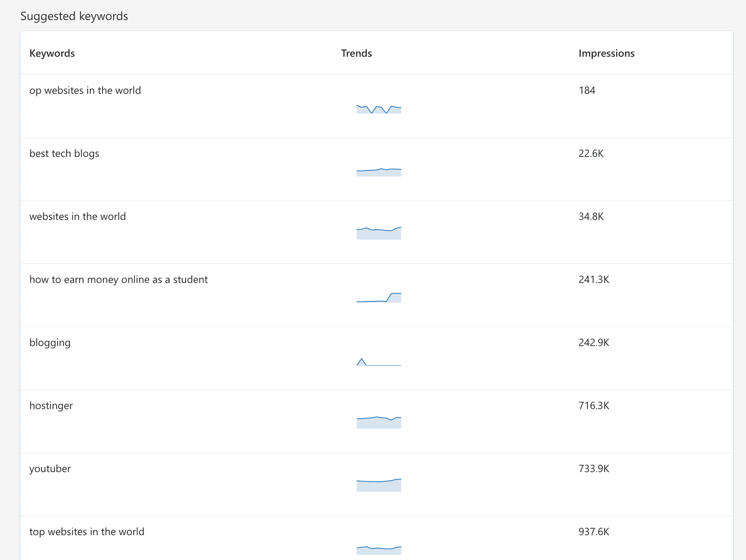
Task: Select "top websites in the world"
Action: [x=87, y=531]
